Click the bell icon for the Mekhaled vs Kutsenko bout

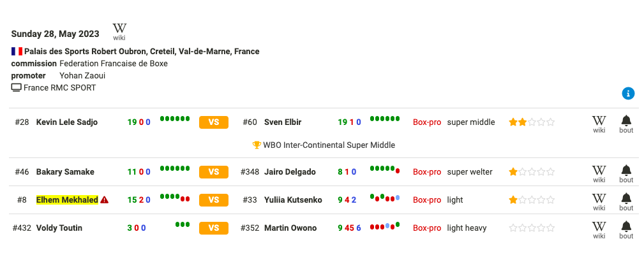(626, 201)
